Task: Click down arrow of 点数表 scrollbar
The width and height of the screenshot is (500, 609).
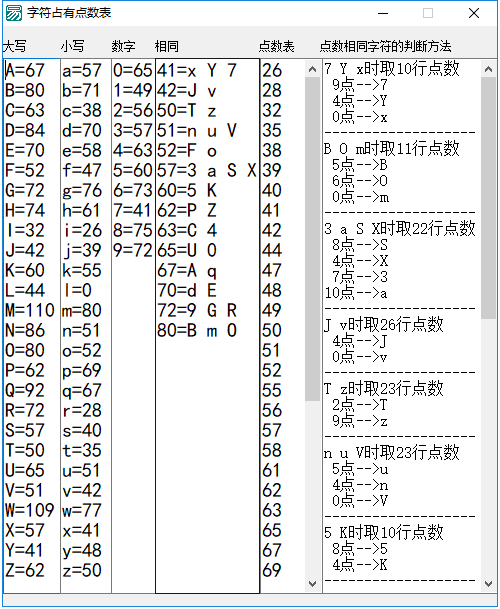Action: 312,583
